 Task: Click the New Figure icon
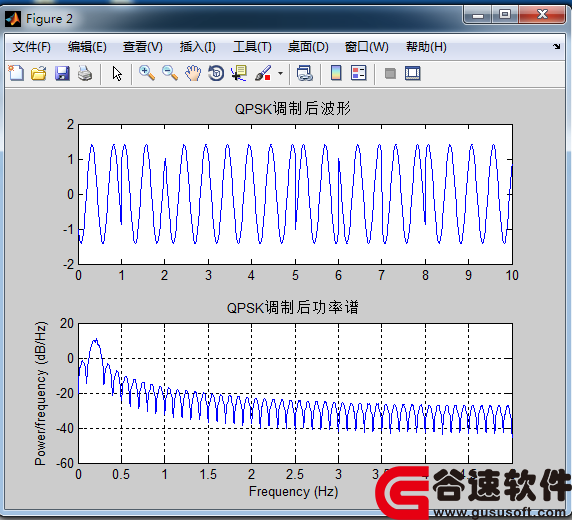tap(16, 73)
